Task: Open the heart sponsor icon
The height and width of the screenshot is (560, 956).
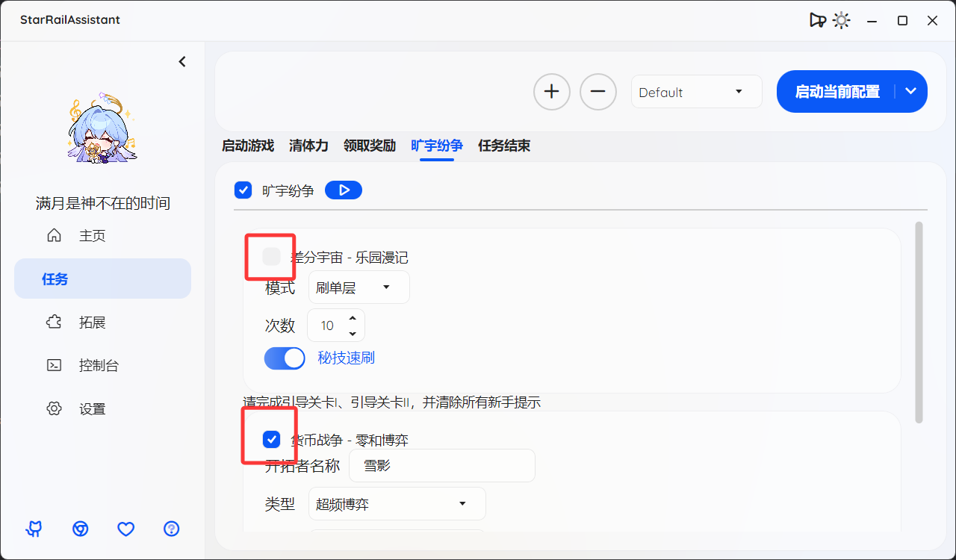Action: click(x=125, y=529)
